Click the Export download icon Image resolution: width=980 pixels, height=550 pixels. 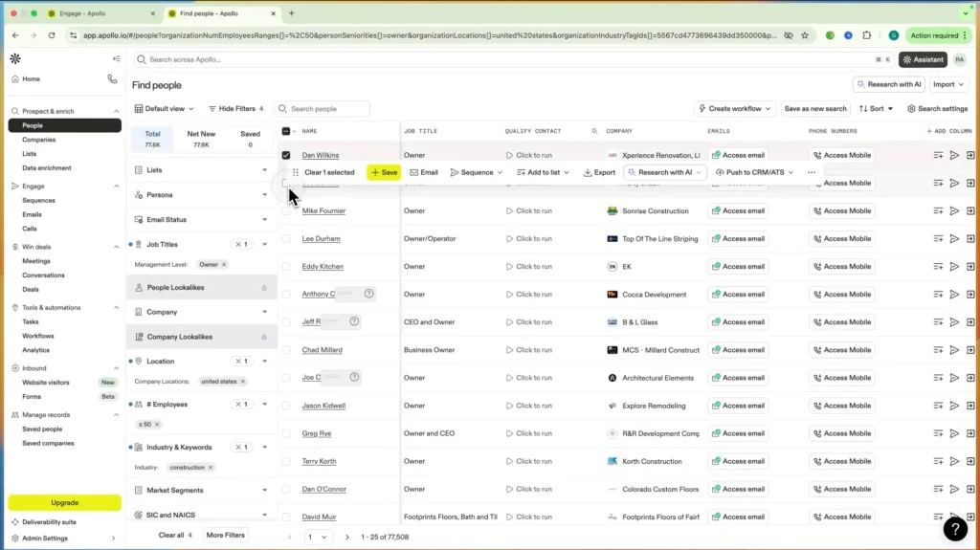tap(588, 172)
